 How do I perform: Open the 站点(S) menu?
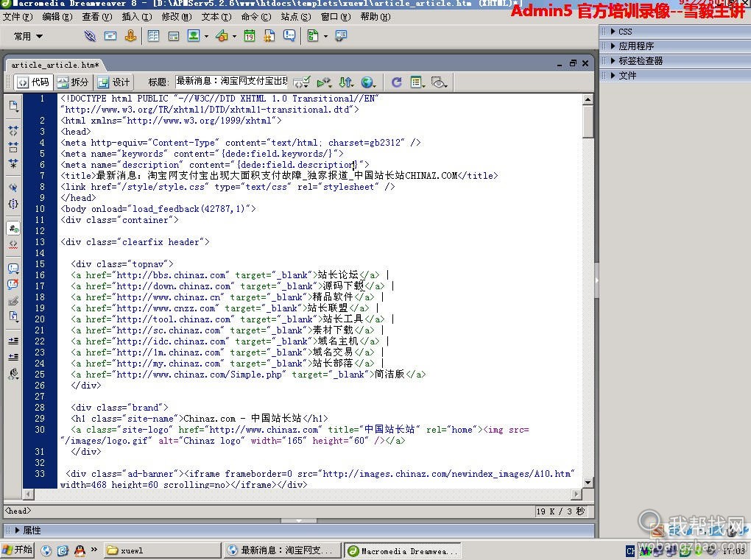click(x=296, y=17)
